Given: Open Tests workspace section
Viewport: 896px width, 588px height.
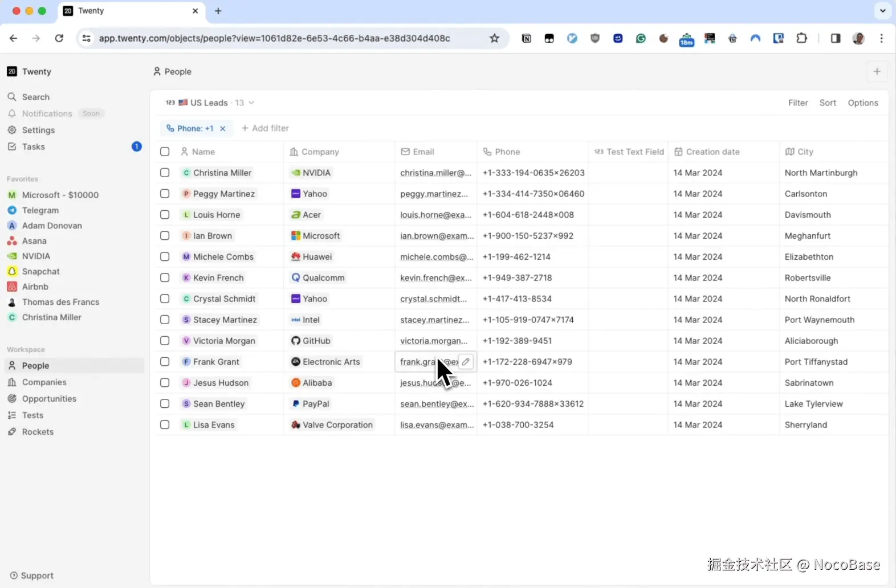Looking at the screenshot, I should (32, 415).
